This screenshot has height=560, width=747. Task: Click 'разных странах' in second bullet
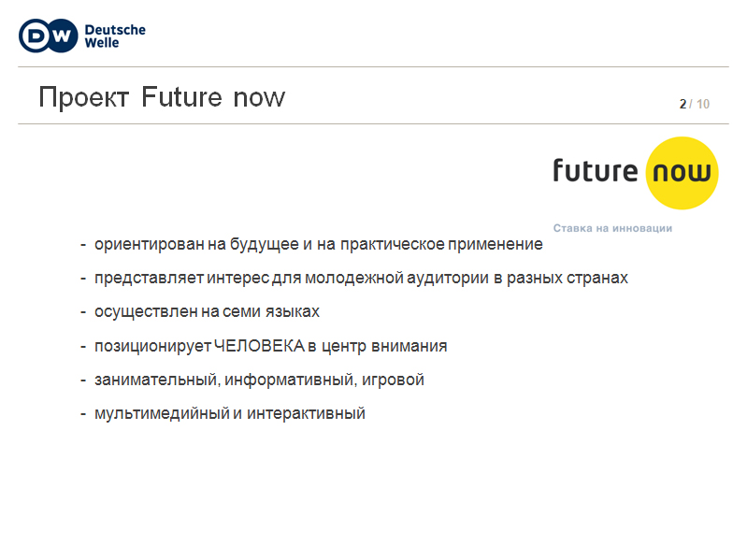(x=567, y=278)
